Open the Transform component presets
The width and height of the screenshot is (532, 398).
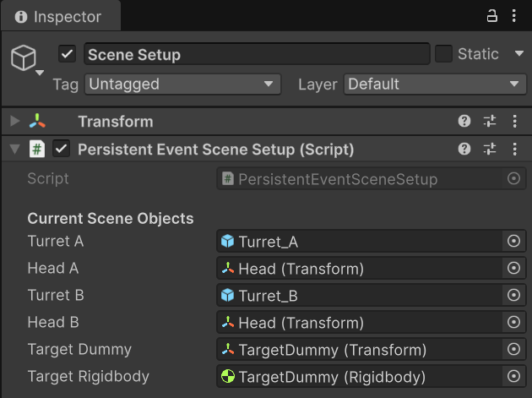tap(490, 122)
